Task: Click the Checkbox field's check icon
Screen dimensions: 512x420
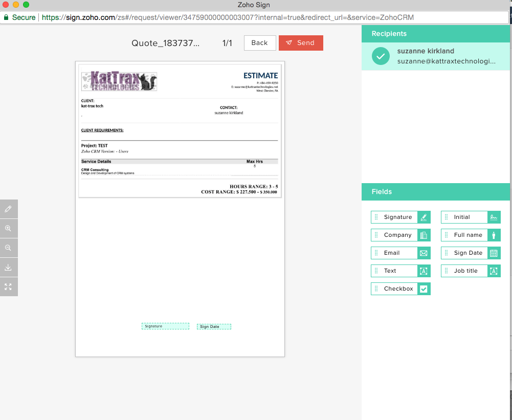Action: tap(424, 289)
